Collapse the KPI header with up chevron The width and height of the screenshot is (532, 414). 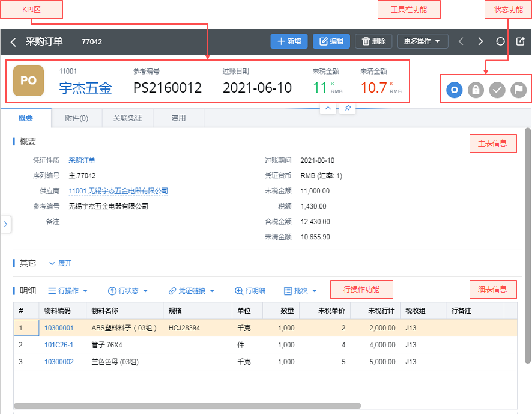tap(328, 108)
